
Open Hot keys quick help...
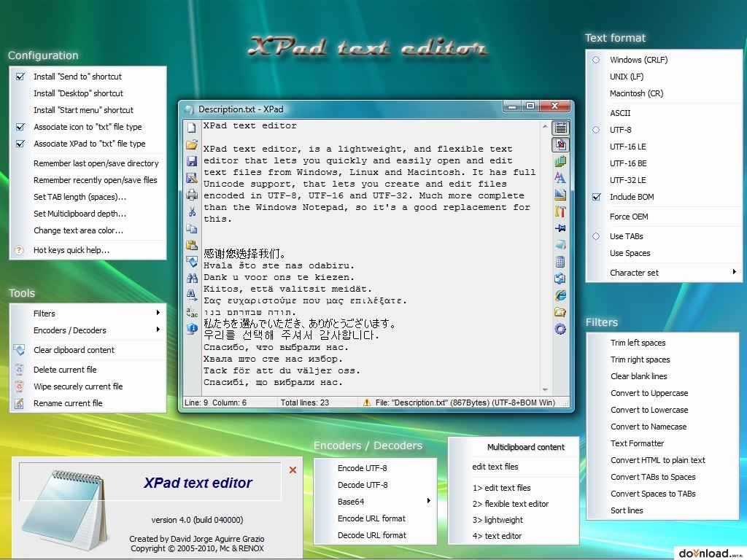tap(88, 251)
